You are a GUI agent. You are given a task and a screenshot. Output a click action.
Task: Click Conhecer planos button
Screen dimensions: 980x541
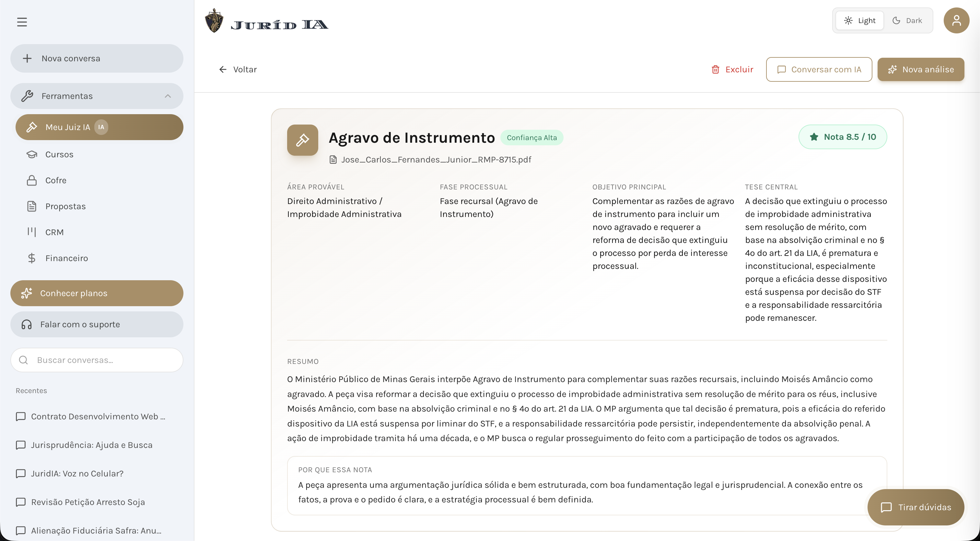[x=97, y=293]
